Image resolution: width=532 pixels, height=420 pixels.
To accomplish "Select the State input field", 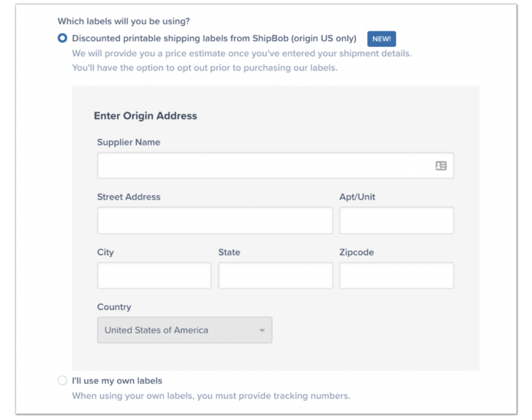I will [x=275, y=276].
